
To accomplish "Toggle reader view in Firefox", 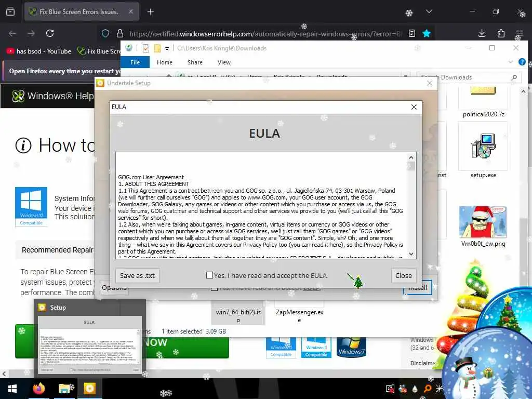I will (412, 33).
